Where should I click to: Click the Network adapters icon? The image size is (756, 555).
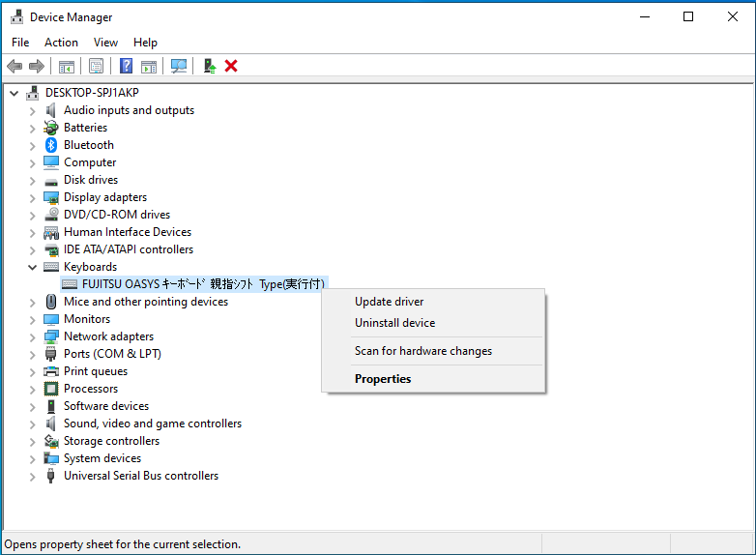click(51, 336)
